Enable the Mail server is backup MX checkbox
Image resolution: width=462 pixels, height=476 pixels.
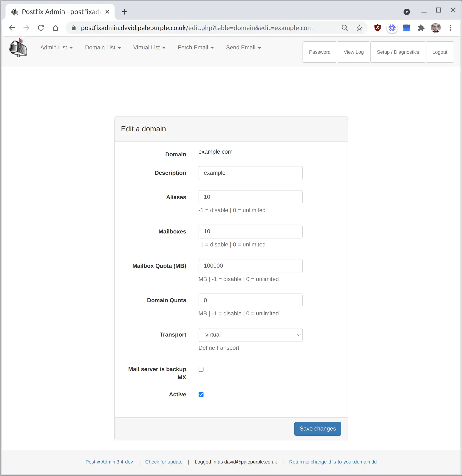click(x=201, y=369)
